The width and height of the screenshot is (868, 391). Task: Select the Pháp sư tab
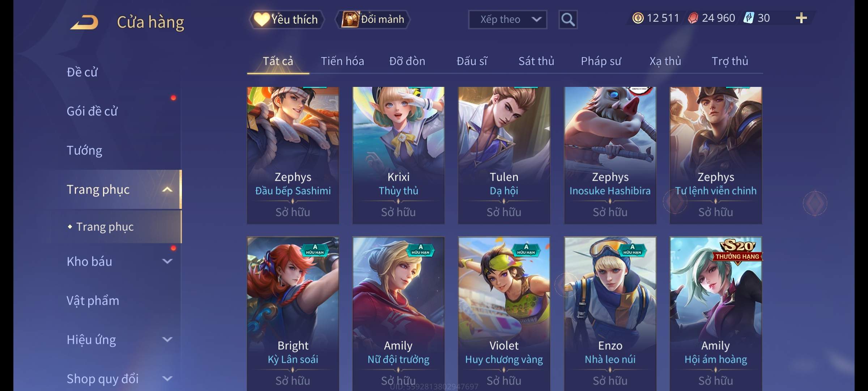[x=601, y=61]
